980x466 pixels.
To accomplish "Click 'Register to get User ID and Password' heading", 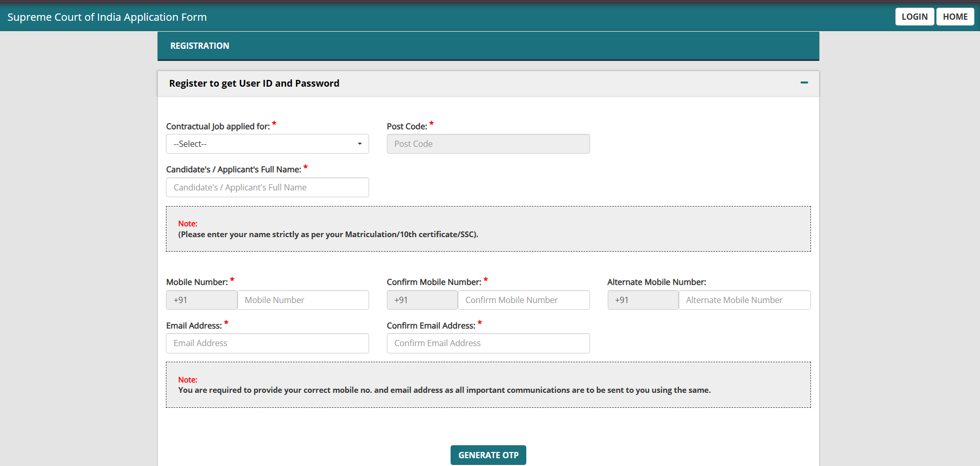I will point(254,84).
